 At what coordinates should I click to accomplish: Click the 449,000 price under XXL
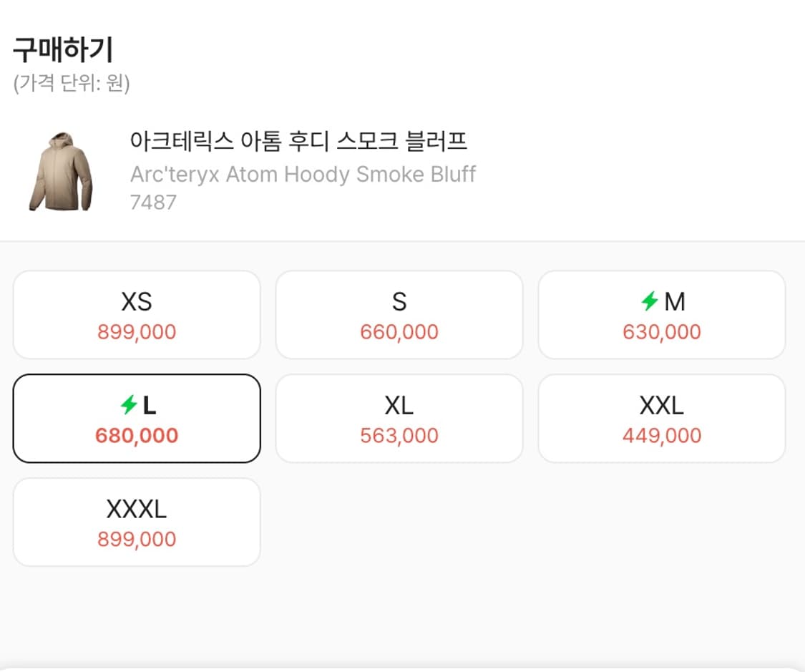click(x=661, y=435)
